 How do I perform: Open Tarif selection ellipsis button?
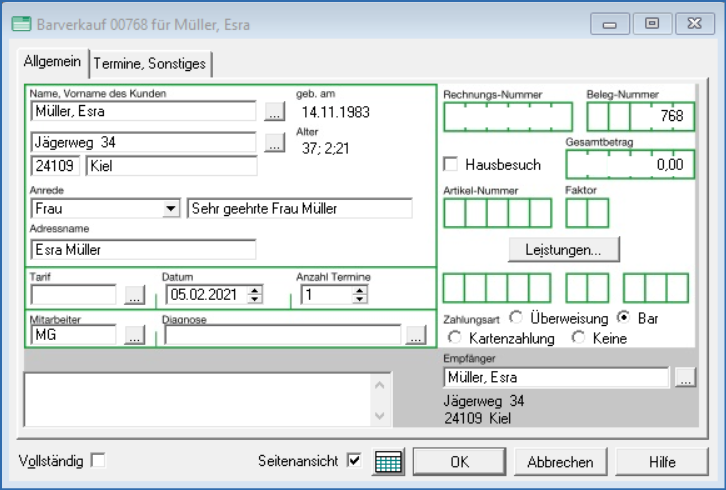tap(135, 295)
